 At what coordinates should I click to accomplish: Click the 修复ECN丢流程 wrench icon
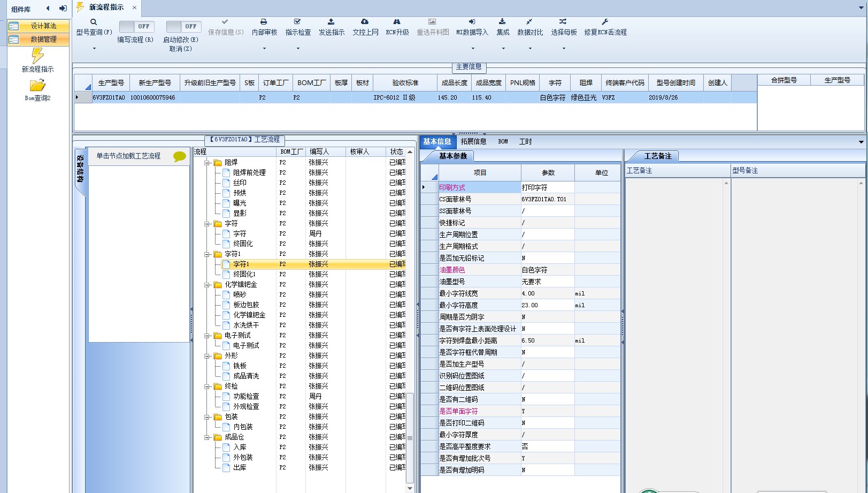point(605,22)
